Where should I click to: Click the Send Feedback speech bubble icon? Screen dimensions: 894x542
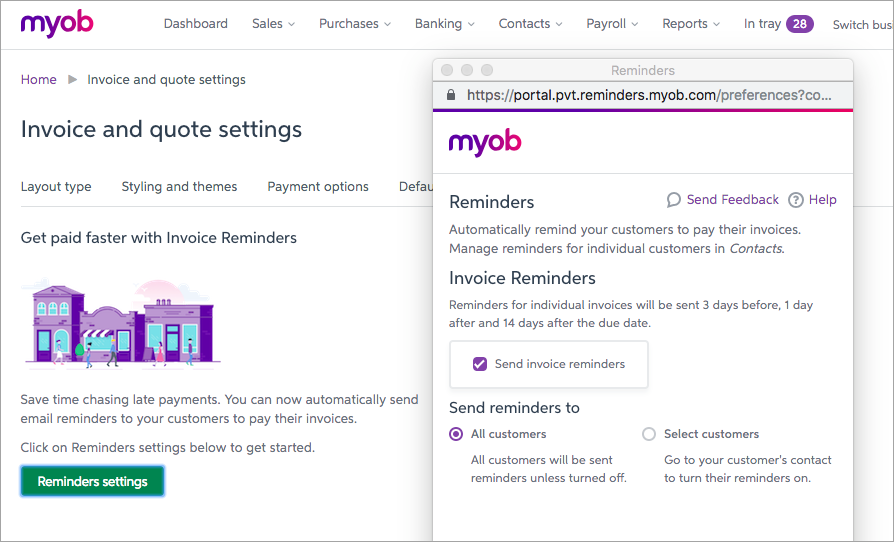(674, 199)
